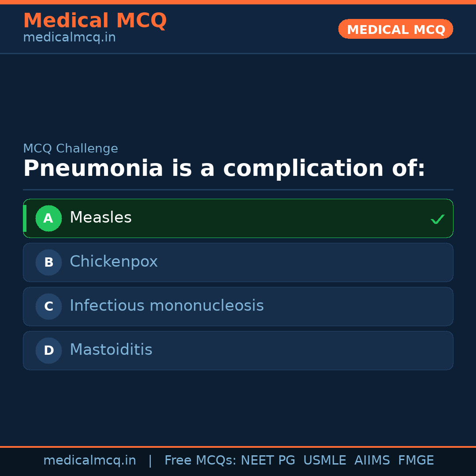
Task: Open the medicalmcq.in link in the header
Action: click(x=69, y=38)
